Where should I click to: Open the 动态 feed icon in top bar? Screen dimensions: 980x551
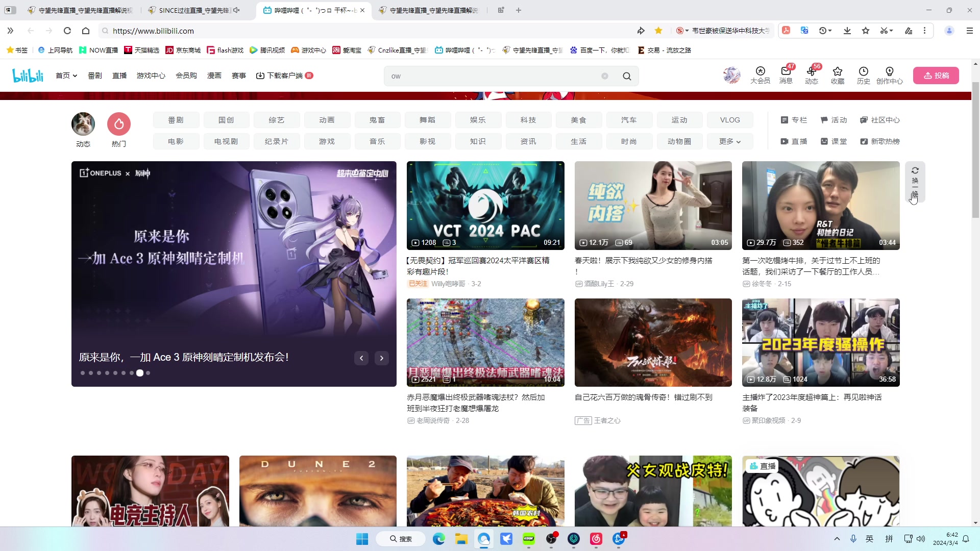tap(811, 76)
